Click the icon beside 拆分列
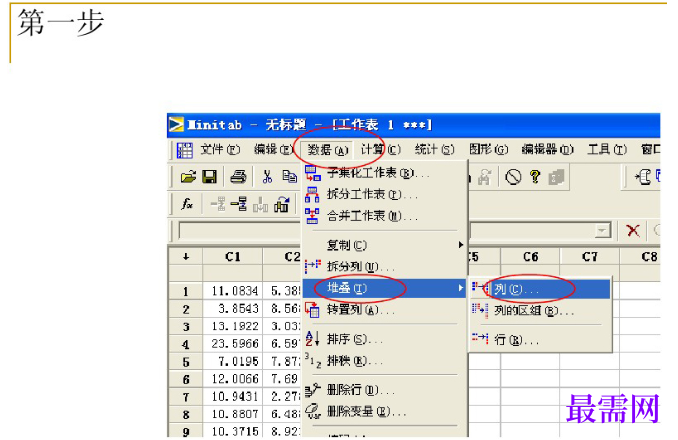Viewport: 678px width, 440px height. (x=313, y=266)
